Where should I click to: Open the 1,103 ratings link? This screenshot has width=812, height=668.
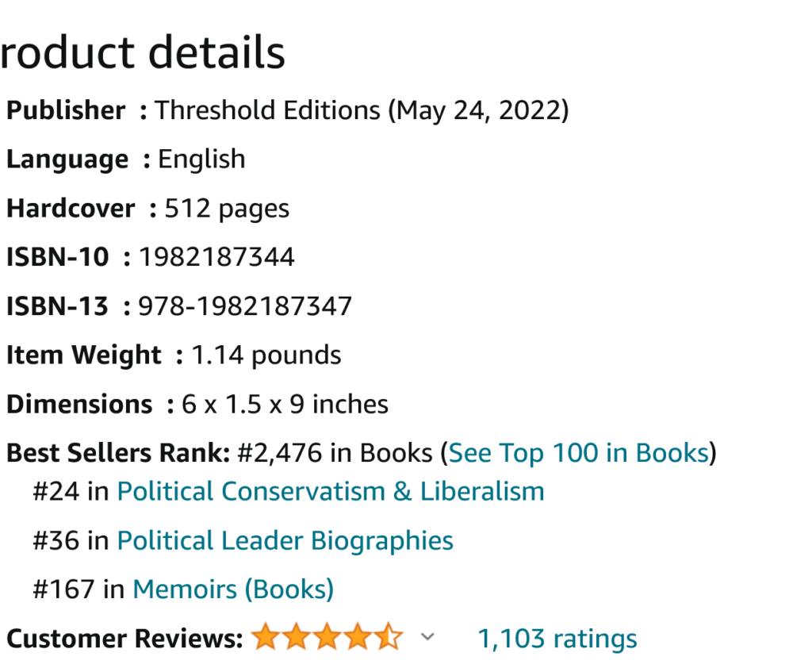pyautogui.click(x=557, y=639)
